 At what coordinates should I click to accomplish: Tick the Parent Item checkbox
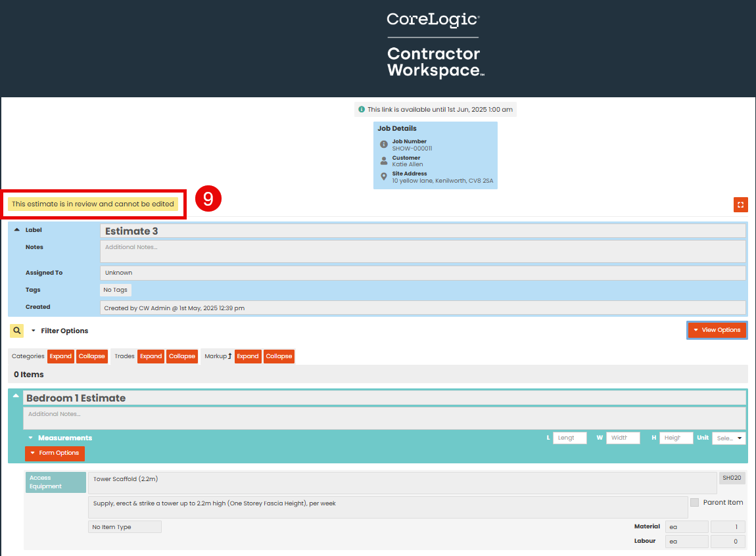coord(694,503)
